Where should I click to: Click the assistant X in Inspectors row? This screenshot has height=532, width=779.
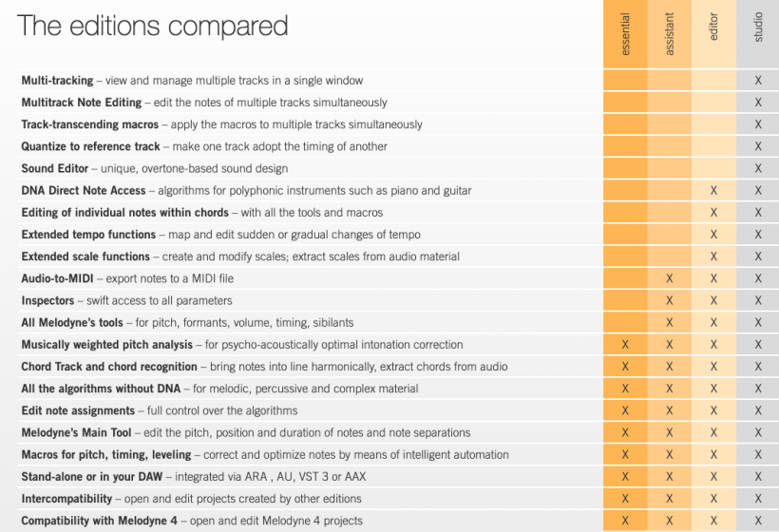pos(670,300)
